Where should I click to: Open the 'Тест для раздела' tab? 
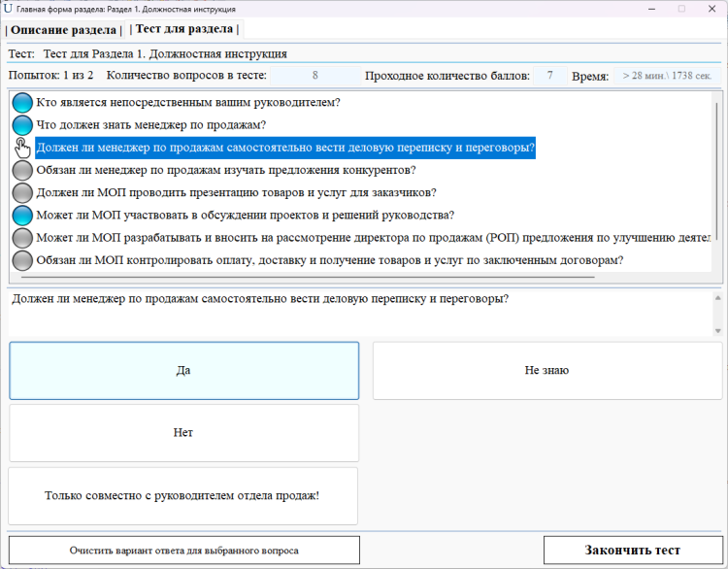(x=182, y=30)
